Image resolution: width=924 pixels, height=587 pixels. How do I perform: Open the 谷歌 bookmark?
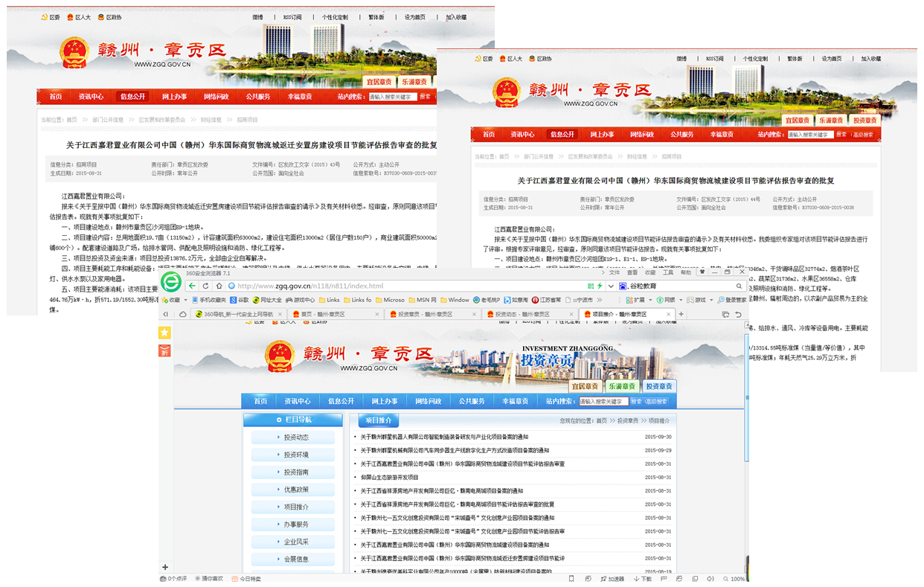tap(240, 300)
